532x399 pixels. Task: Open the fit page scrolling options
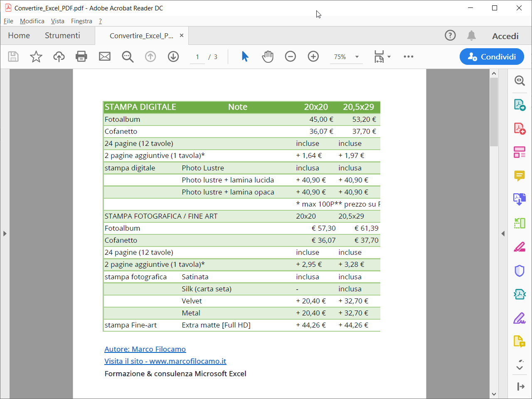382,57
